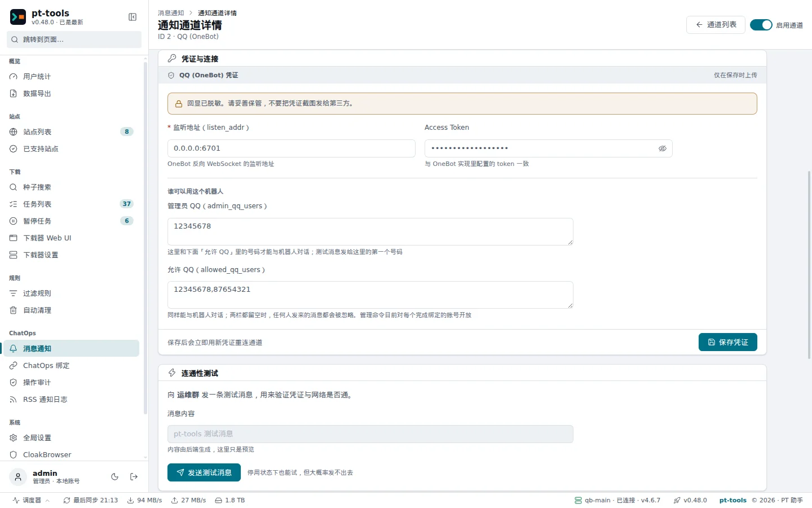Image resolution: width=812 pixels, height=508 pixels.
Task: Open 自动清理 page
Action: pos(71,310)
